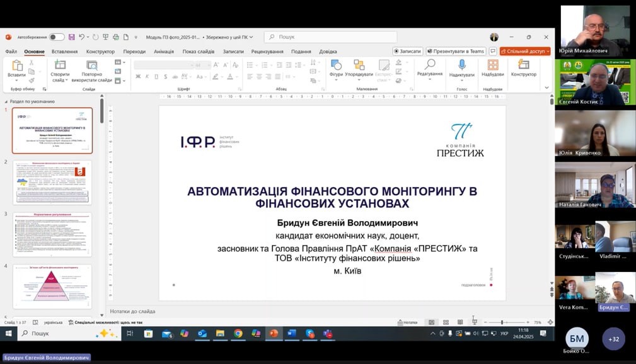Switch to the Показ слайдів tab

[199, 52]
